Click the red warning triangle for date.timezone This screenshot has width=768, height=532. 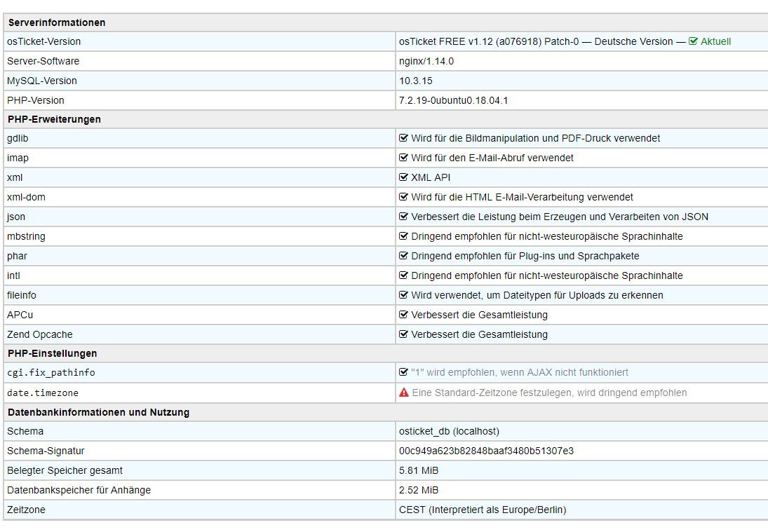[403, 393]
